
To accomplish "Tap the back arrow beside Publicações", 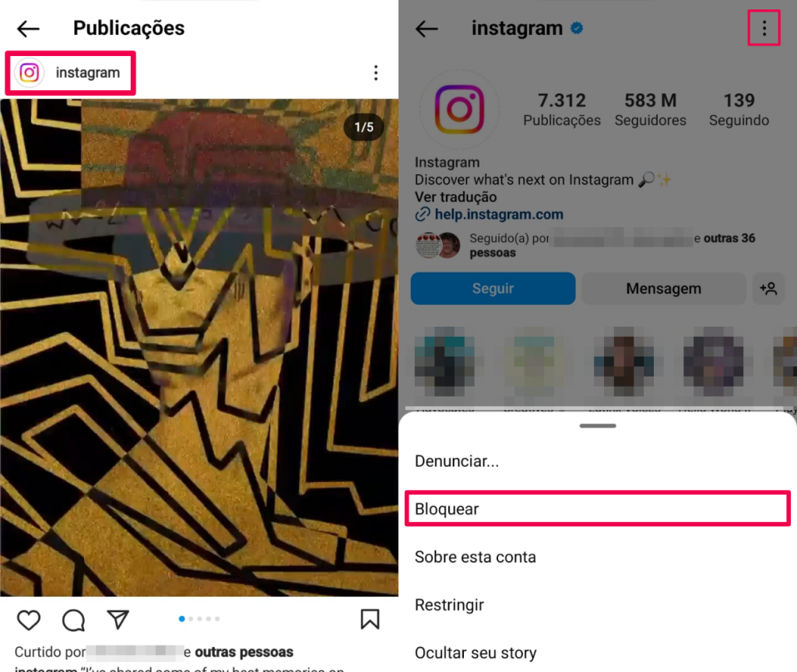I will pos(28,29).
